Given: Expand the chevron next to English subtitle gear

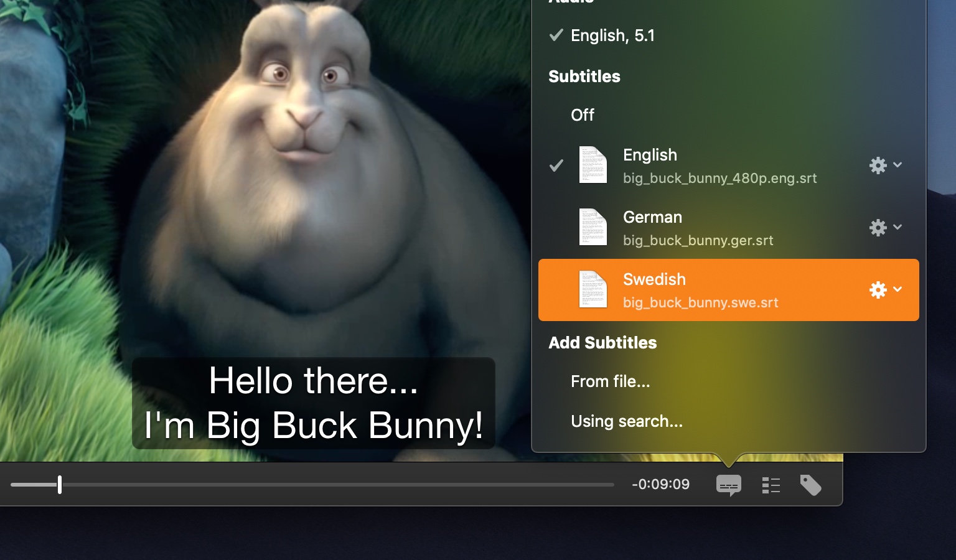Looking at the screenshot, I should [897, 165].
